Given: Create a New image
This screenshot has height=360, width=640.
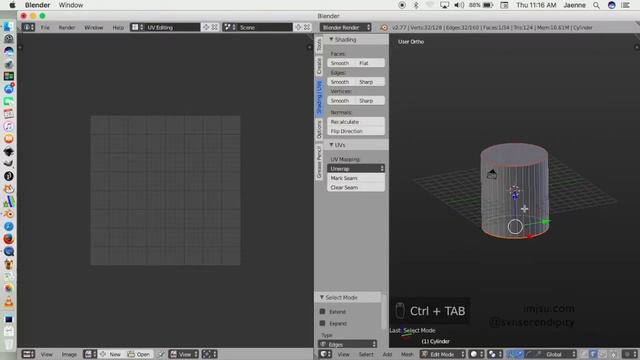Looking at the screenshot, I should click(111, 354).
